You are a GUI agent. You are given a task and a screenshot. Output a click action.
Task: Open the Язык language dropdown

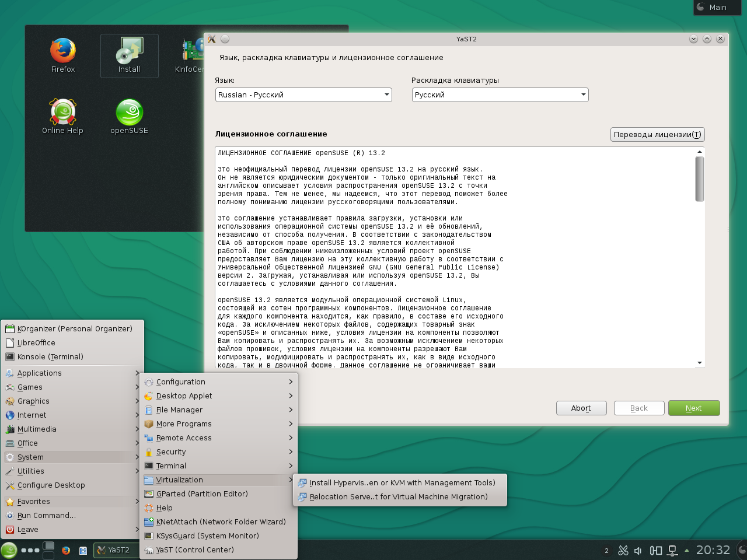pyautogui.click(x=303, y=94)
